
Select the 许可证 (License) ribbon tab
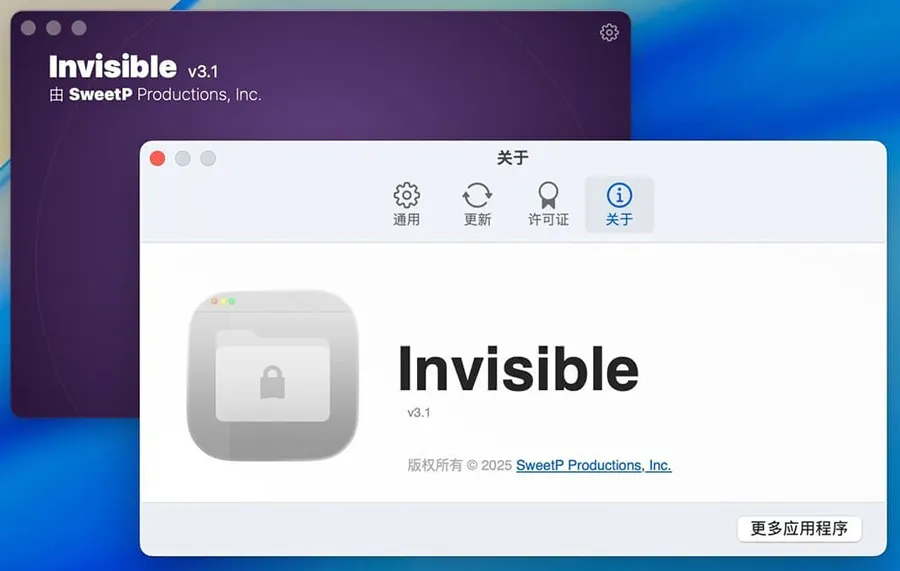click(x=548, y=204)
